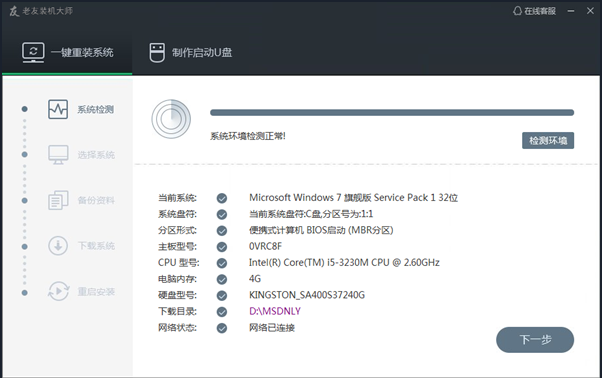Screen dimensions: 602x378
Task: Click checkmark next to 网络状态
Action: (x=222, y=328)
